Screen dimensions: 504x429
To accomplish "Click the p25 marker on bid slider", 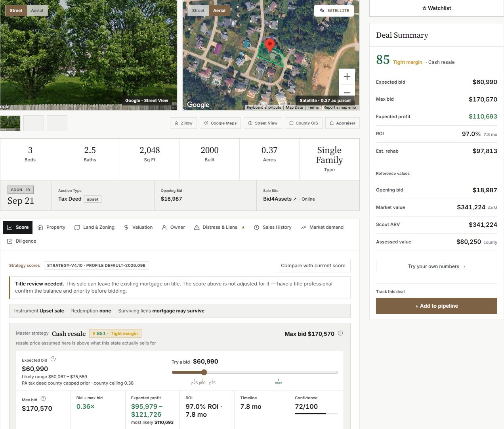I will click(x=195, y=381).
